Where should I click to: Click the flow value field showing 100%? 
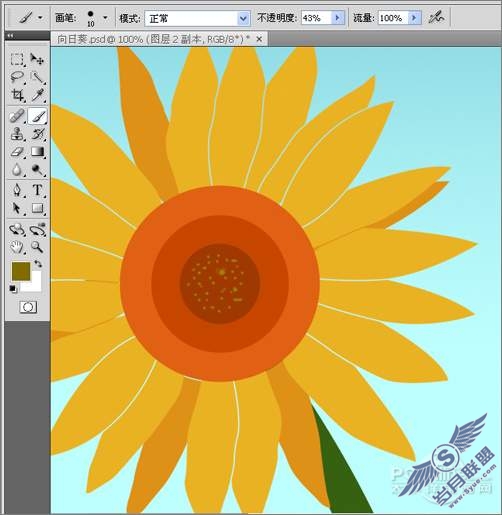click(393, 18)
